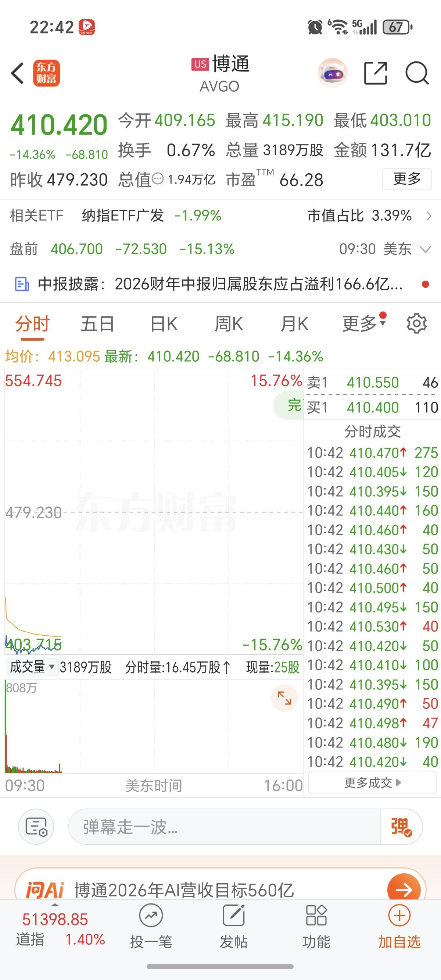Viewport: 441px width, 980px height.
Task: Tap the battery indicator in status bar
Action: point(397,27)
